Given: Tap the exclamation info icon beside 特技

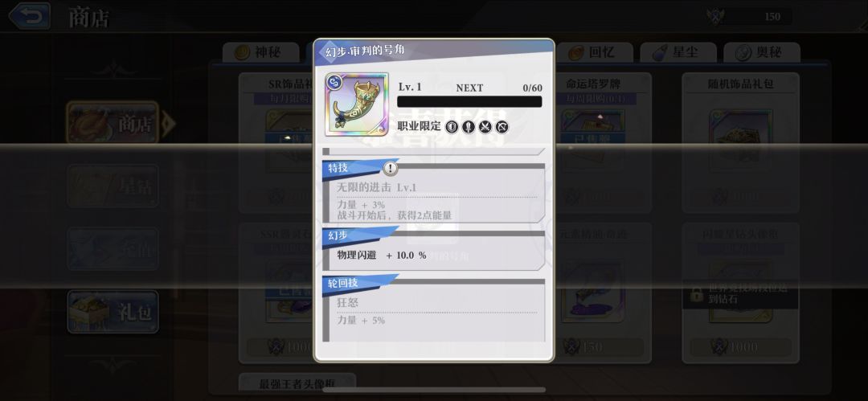Looking at the screenshot, I should pos(391,169).
